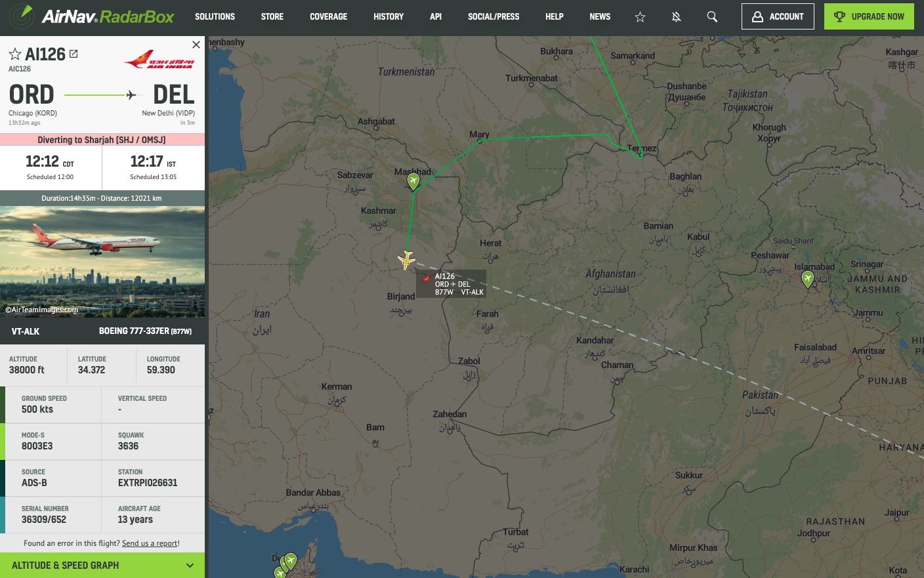Expand the Altitude & Speed Graph section

tap(102, 566)
